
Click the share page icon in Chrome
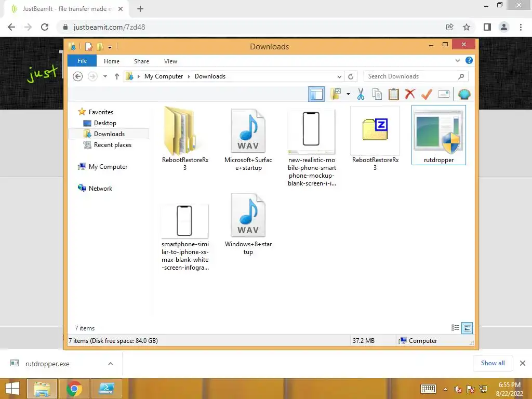tap(449, 27)
